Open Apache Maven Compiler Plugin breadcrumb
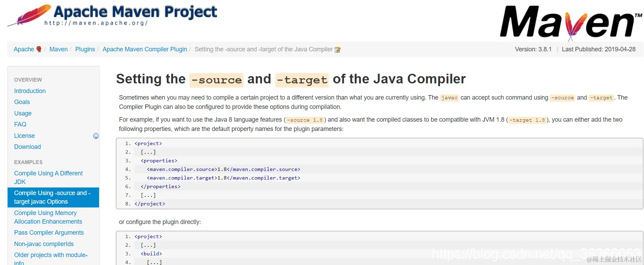Screen dimensions: 644x265 [145, 49]
